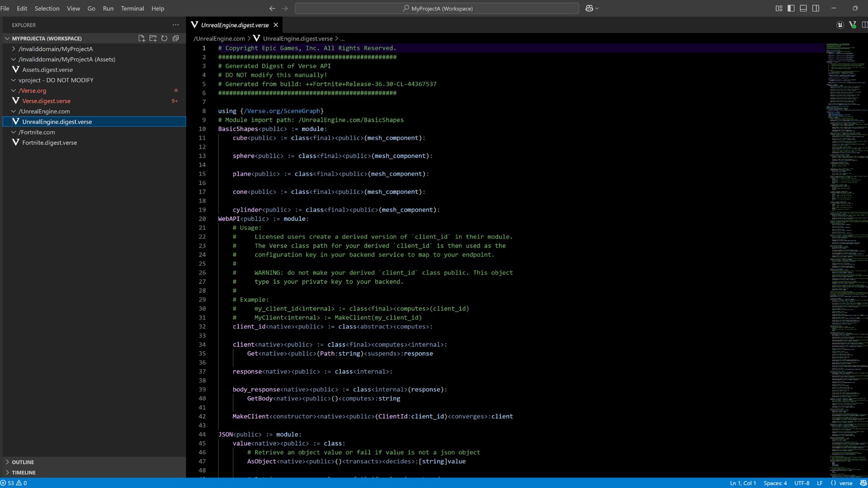
Task: Change indentation via Spaces: 4
Action: pos(775,483)
